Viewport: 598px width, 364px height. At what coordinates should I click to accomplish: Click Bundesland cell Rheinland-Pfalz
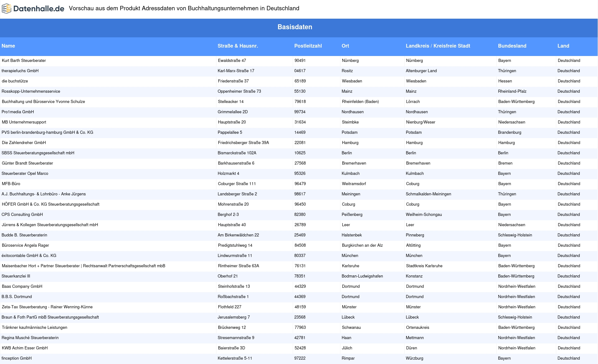pyautogui.click(x=512, y=91)
